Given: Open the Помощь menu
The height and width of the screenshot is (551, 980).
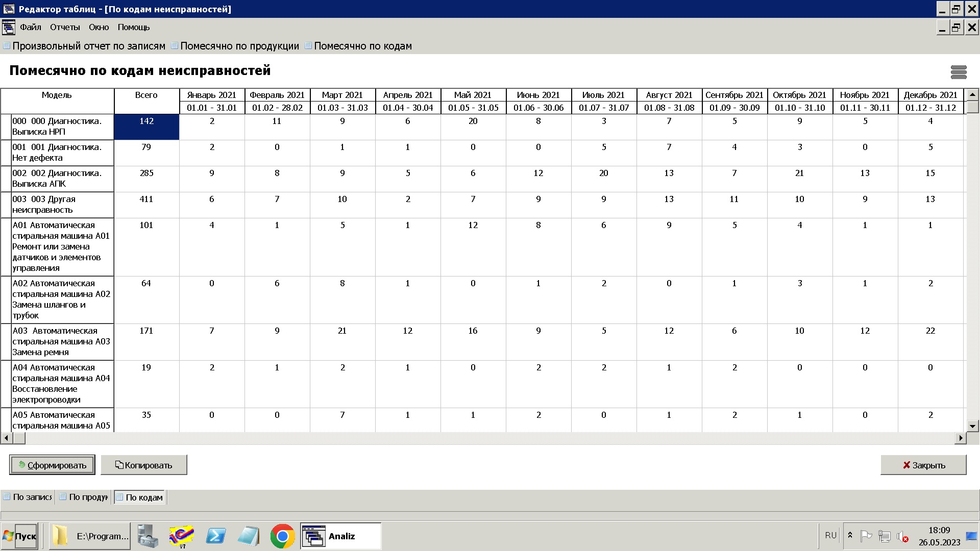Looking at the screenshot, I should click(133, 27).
